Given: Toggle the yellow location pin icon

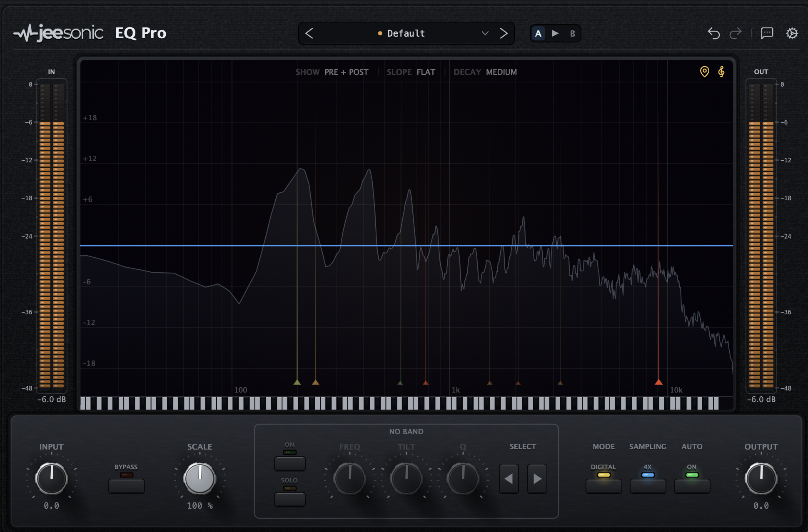Looking at the screenshot, I should click(704, 72).
